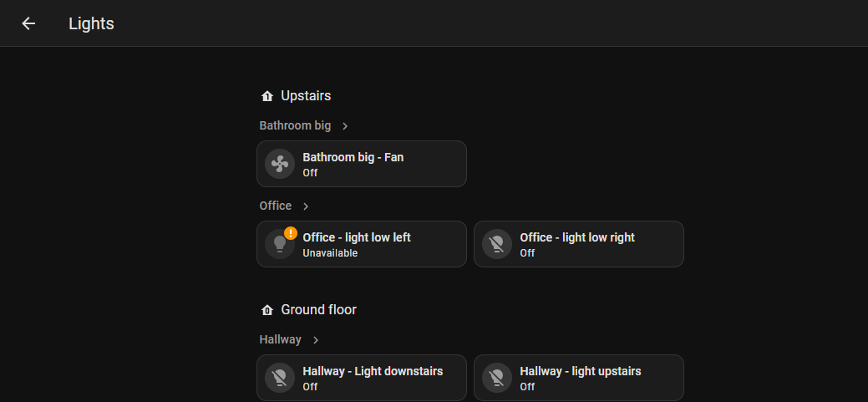Toggle the Hallway Light downstairs icon

[x=280, y=378]
